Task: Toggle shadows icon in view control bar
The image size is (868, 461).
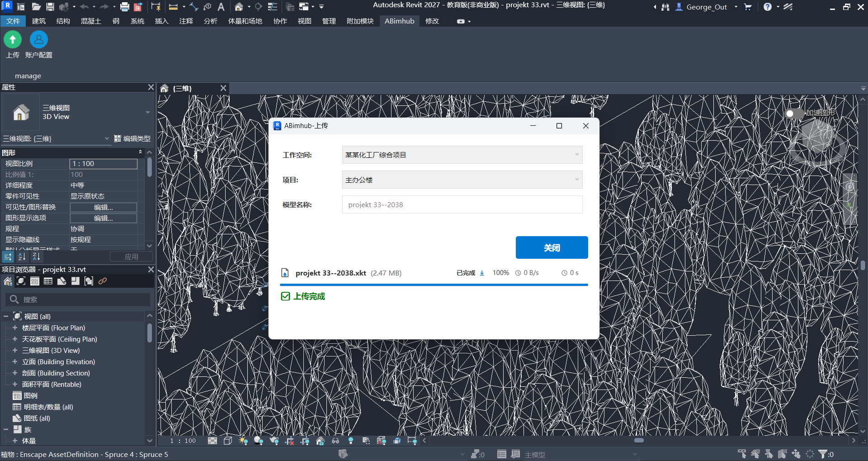Action: click(x=259, y=441)
